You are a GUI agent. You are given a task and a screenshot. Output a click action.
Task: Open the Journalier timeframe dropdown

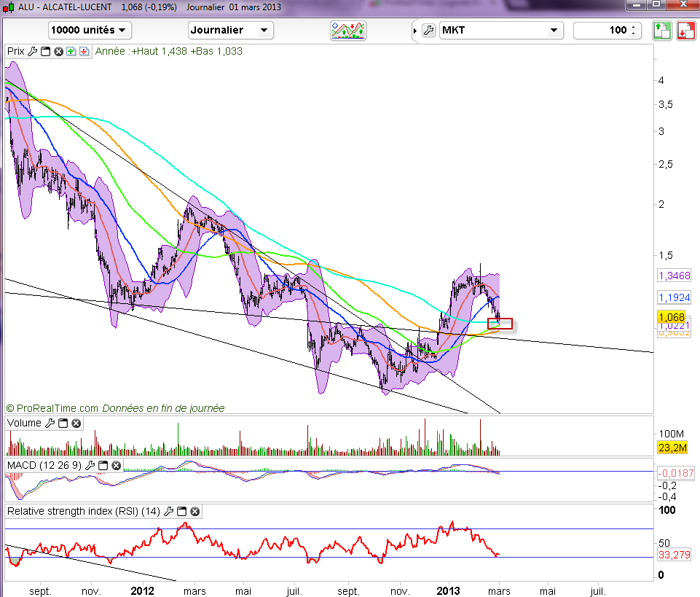tap(230, 31)
